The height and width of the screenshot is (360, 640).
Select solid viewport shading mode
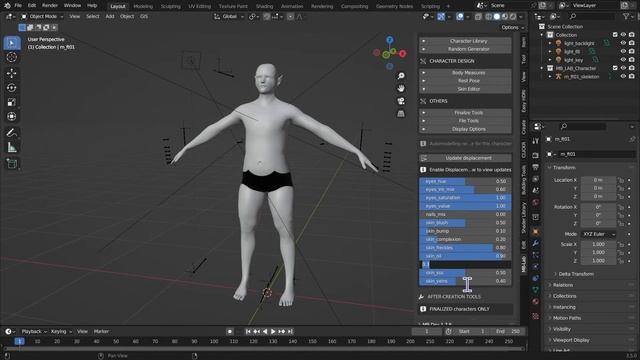(497, 17)
